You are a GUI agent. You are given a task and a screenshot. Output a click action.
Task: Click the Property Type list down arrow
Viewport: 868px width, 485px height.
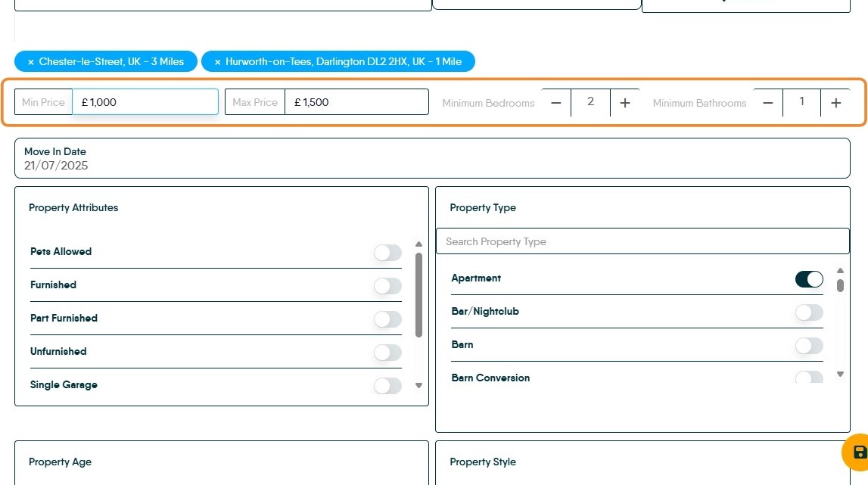click(x=840, y=375)
